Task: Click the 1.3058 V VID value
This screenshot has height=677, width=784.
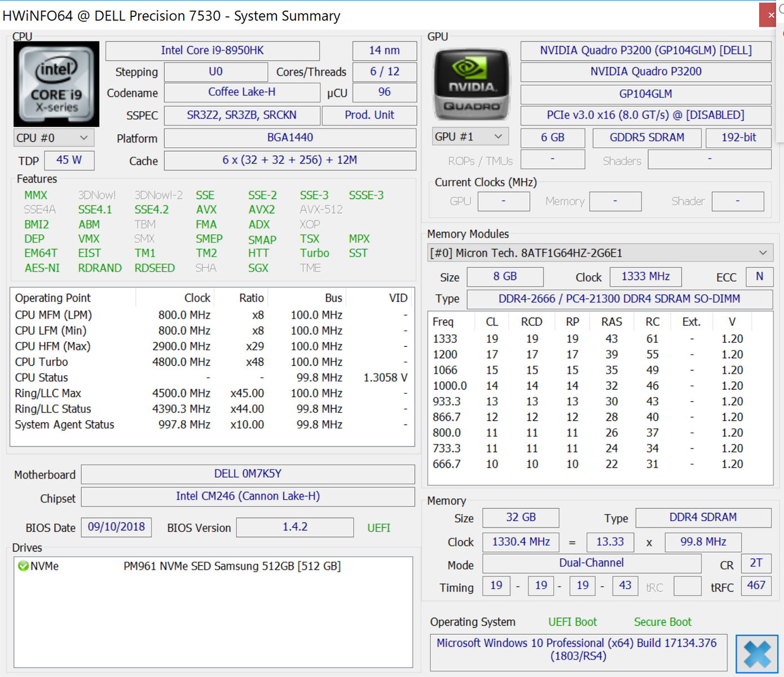Action: coord(385,378)
